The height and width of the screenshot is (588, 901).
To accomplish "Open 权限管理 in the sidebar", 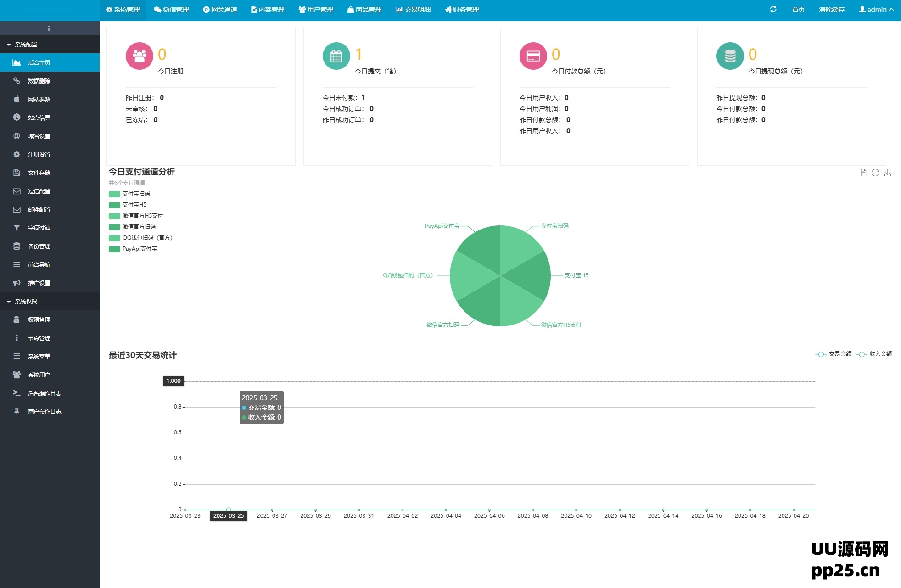I will pos(39,319).
